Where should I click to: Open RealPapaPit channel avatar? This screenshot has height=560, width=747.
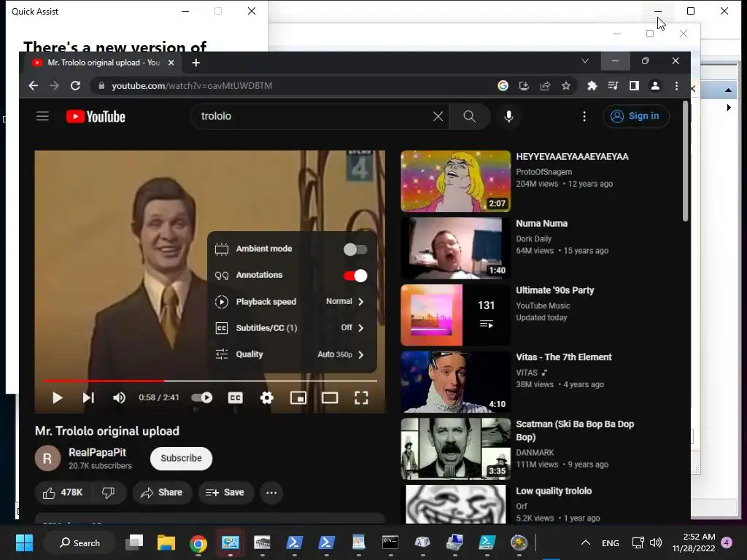coord(47,458)
